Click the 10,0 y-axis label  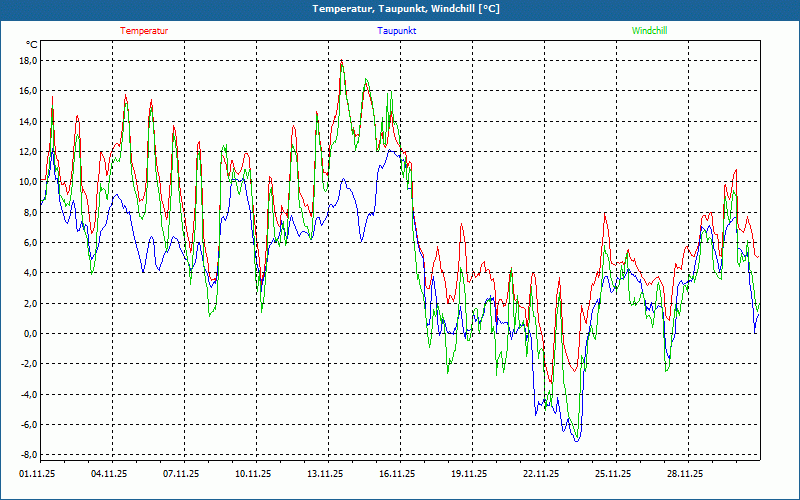point(27,182)
